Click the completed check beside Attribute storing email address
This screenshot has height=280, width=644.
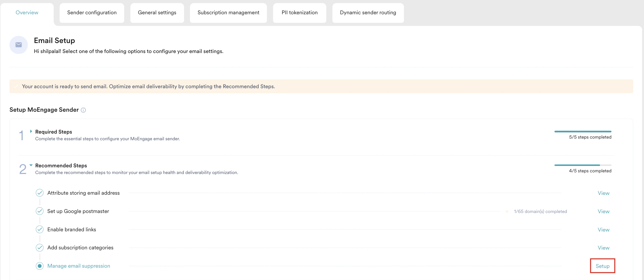point(40,193)
